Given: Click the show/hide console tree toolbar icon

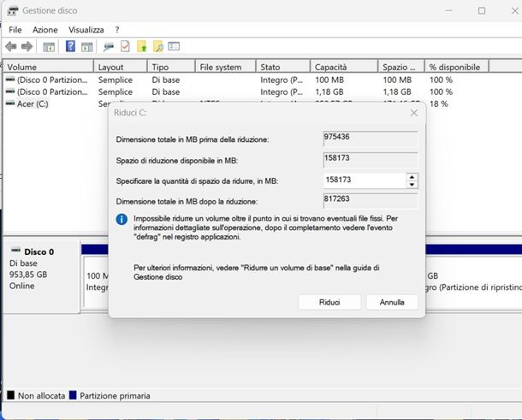Looking at the screenshot, I should (50, 46).
